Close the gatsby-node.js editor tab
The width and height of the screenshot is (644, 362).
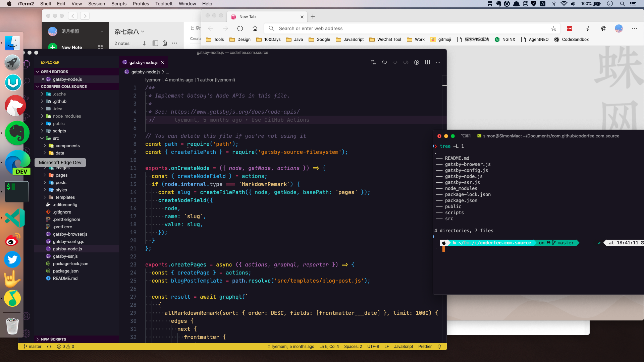[162, 62]
